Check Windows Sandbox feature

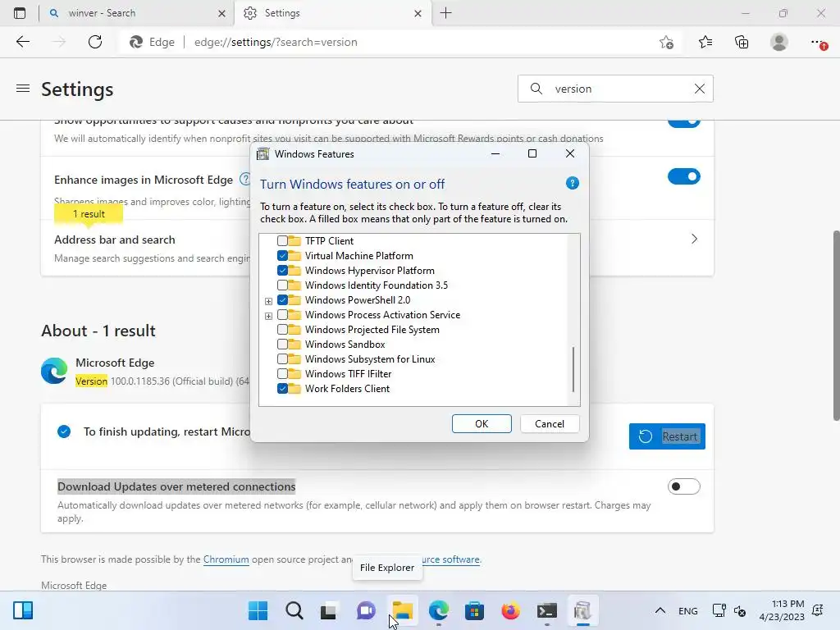[282, 344]
